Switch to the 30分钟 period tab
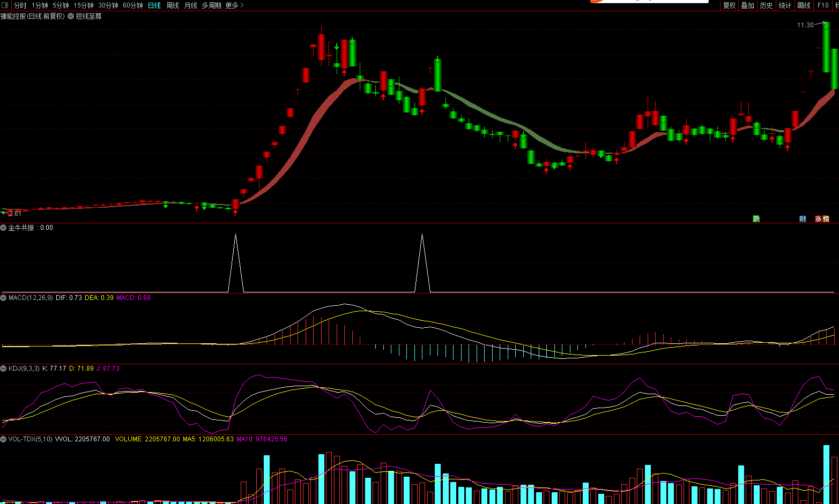 pyautogui.click(x=108, y=5)
